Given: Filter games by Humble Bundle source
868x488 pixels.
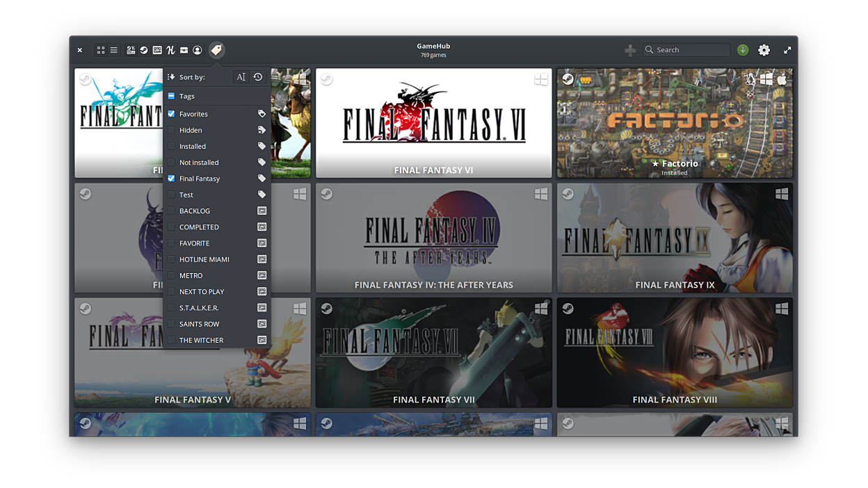Looking at the screenshot, I should coord(170,50).
